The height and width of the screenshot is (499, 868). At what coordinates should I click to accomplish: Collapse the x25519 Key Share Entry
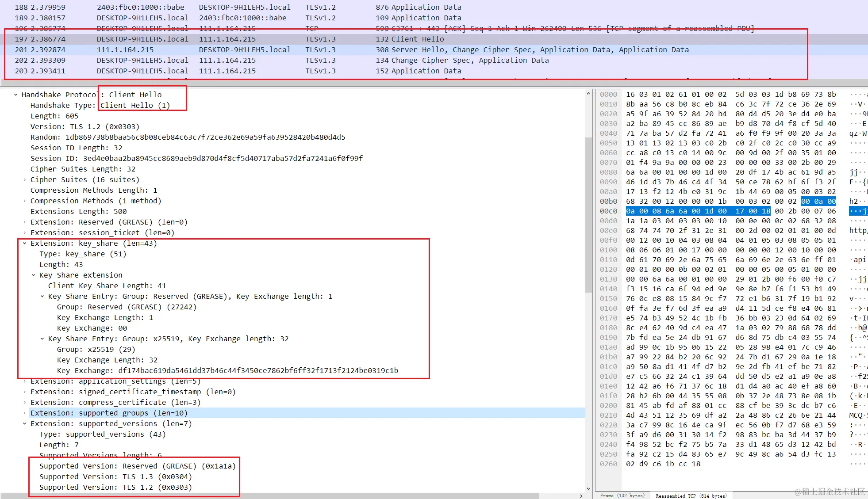(42, 339)
